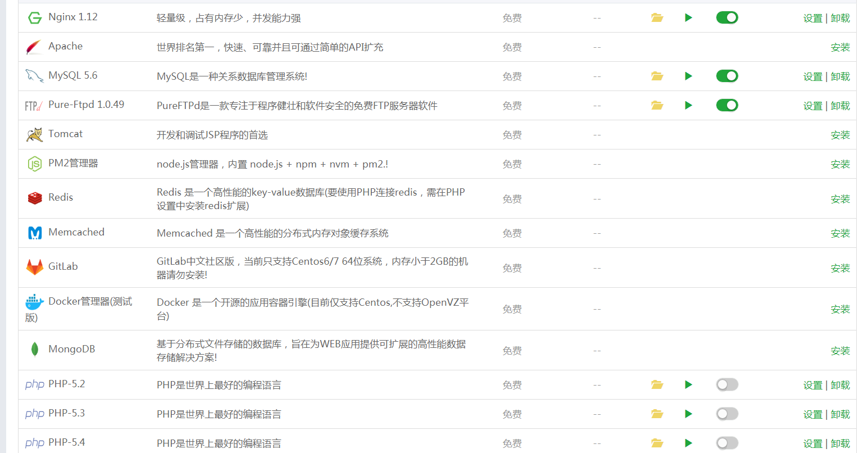Click the Nginx 1.12 green play icon
This screenshot has width=868, height=453.
(x=689, y=18)
